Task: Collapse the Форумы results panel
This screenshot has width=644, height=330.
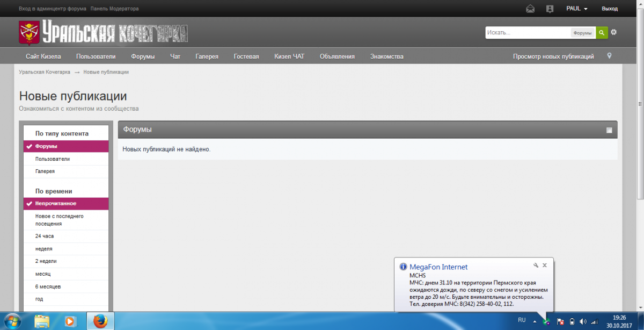Action: (609, 130)
